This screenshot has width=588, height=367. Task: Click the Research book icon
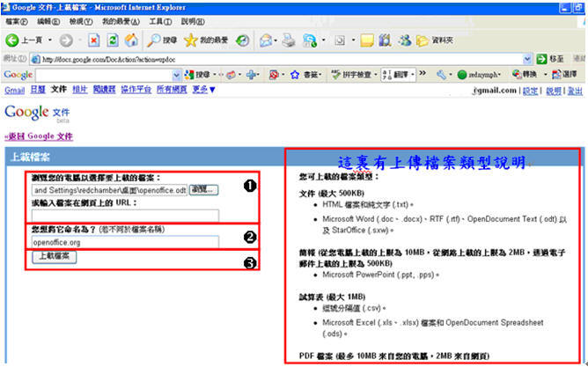(x=386, y=40)
